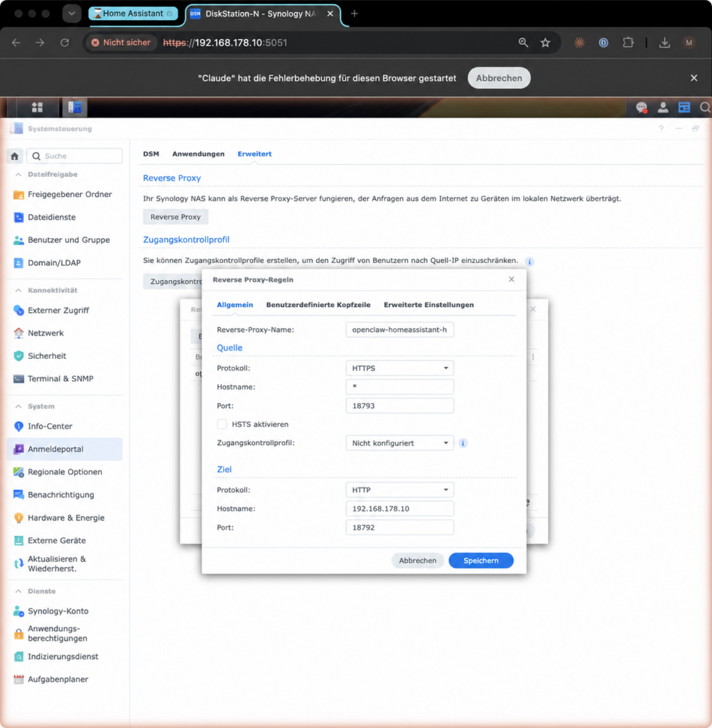712x728 pixels.
Task: Select Anmeldeportal in sidebar
Action: 65,449
